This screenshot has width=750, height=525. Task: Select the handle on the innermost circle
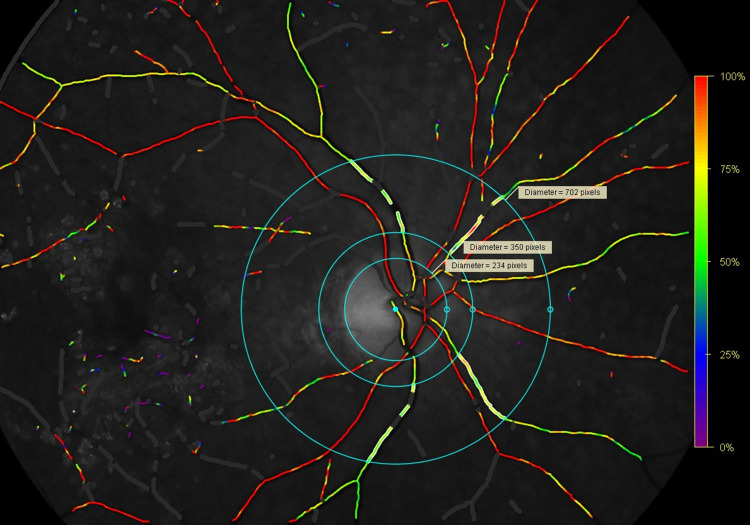click(447, 310)
